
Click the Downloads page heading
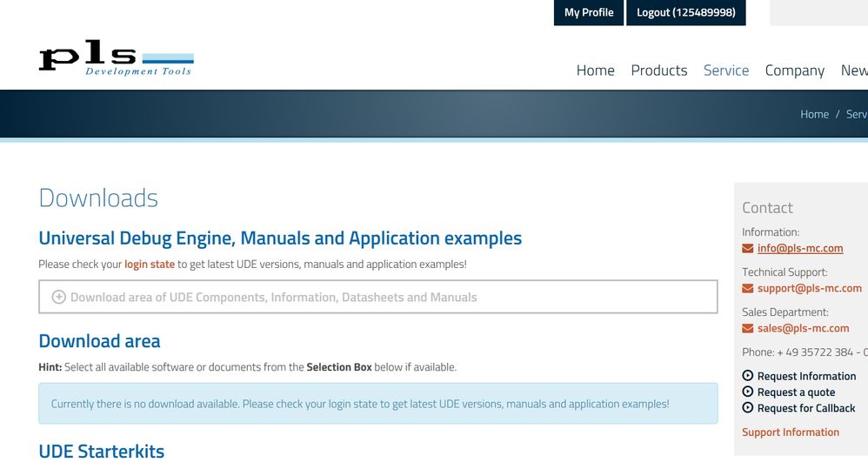tap(98, 198)
